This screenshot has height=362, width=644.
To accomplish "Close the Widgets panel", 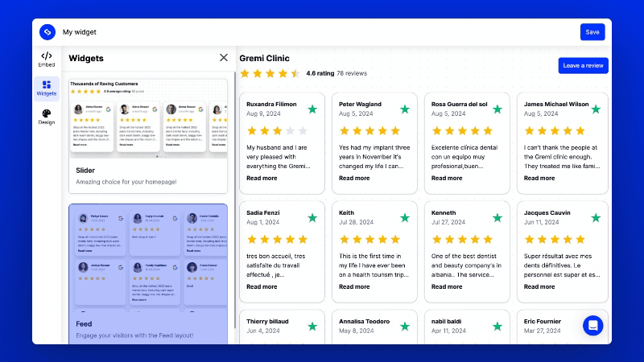I will coord(224,57).
